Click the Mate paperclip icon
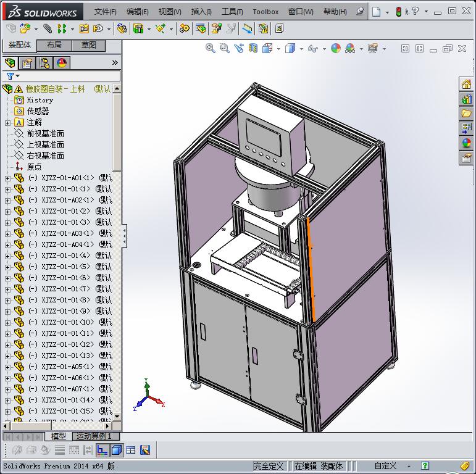This screenshot has width=476, height=474. (x=48, y=29)
